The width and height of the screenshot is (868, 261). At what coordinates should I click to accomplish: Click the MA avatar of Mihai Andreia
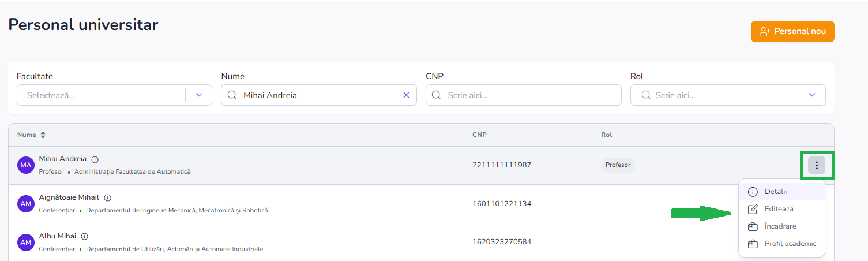tap(26, 166)
